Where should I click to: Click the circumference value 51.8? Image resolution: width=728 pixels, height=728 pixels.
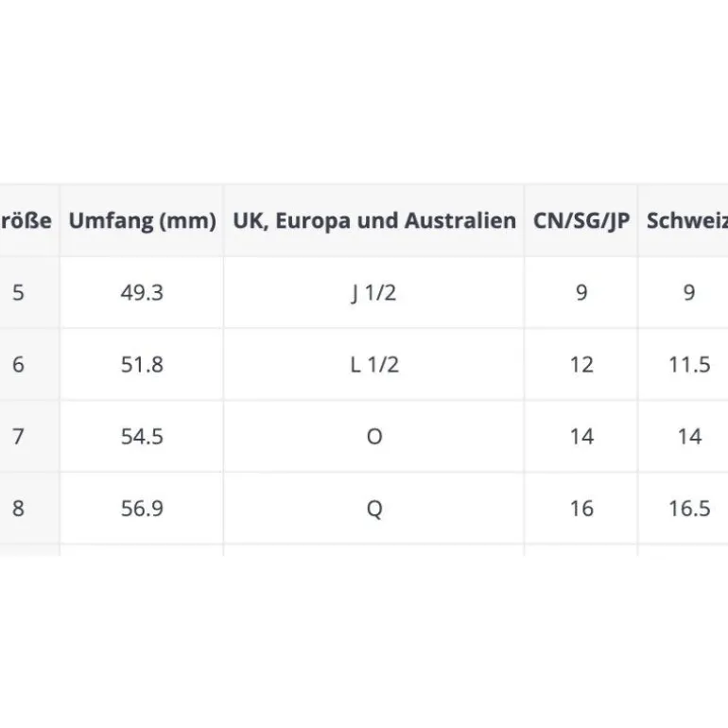point(142,365)
